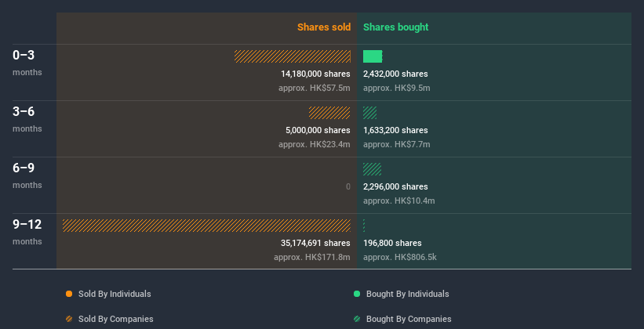Screen dimensions: 644x329
Task: Select the 6–9 months bought hatched bar
Action: (372, 169)
